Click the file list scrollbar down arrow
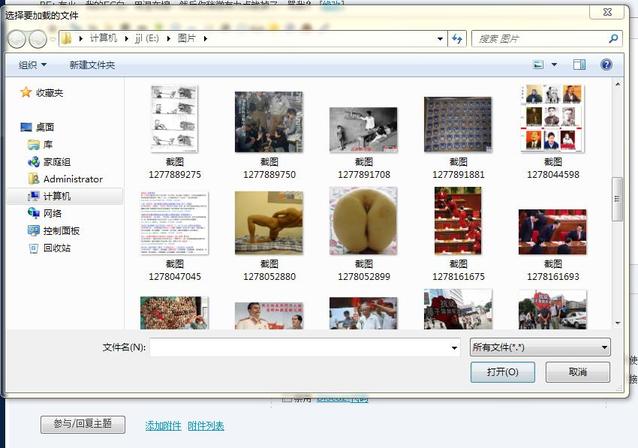The image size is (638, 448). coord(618,323)
